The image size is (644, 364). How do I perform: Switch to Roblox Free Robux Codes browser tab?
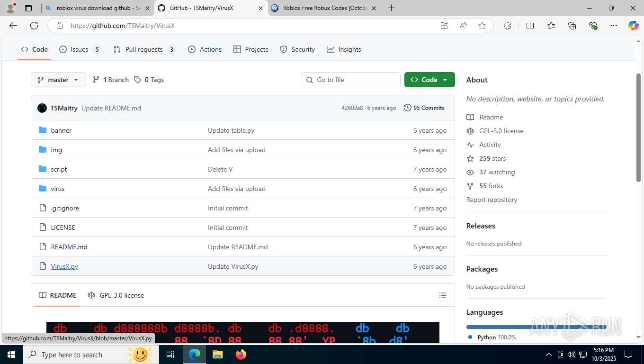[324, 8]
